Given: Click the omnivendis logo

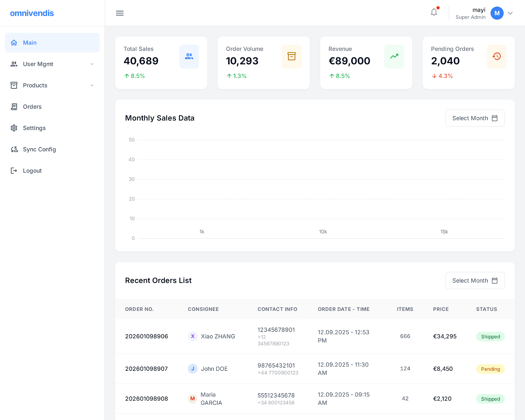Looking at the screenshot, I should [32, 13].
